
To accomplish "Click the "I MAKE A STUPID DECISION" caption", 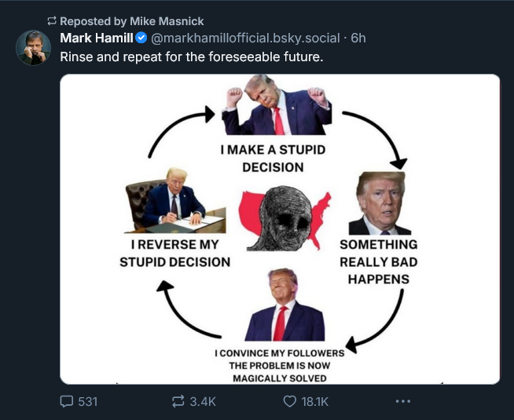I will click(273, 158).
